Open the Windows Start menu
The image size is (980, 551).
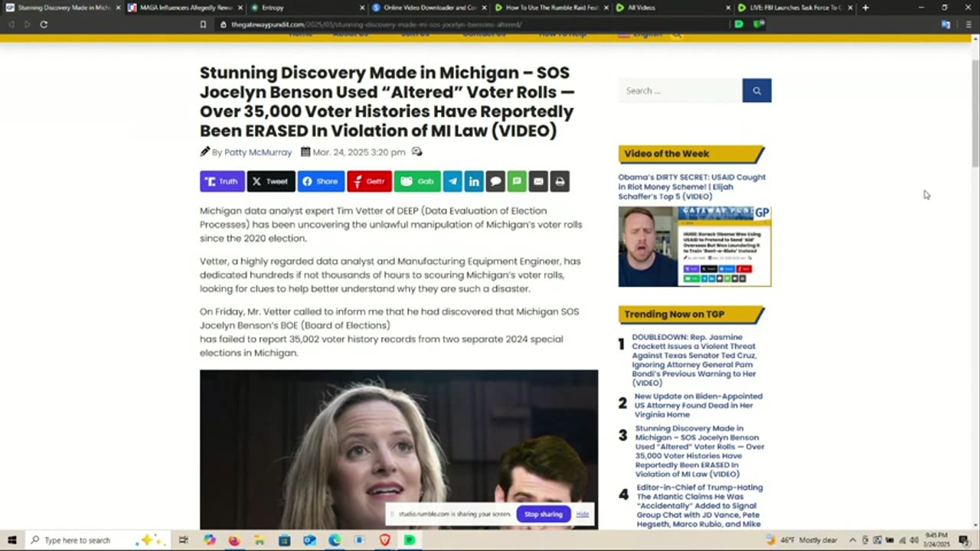click(x=11, y=540)
